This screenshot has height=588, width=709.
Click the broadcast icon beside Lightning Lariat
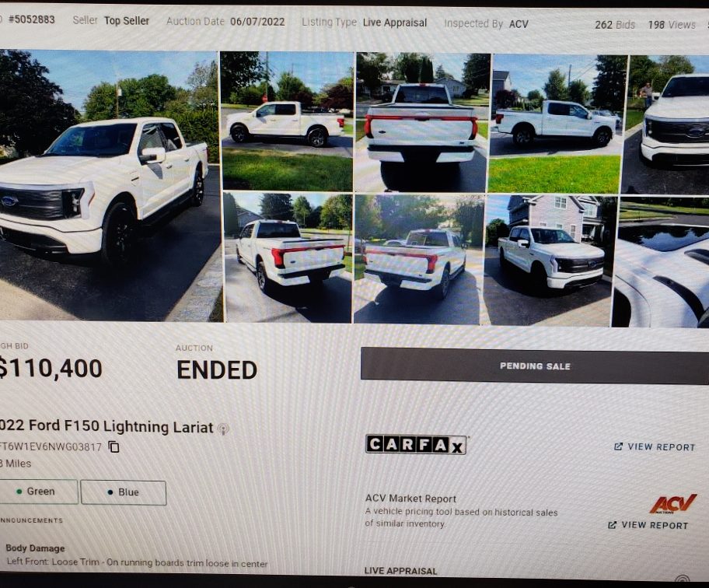coord(223,429)
